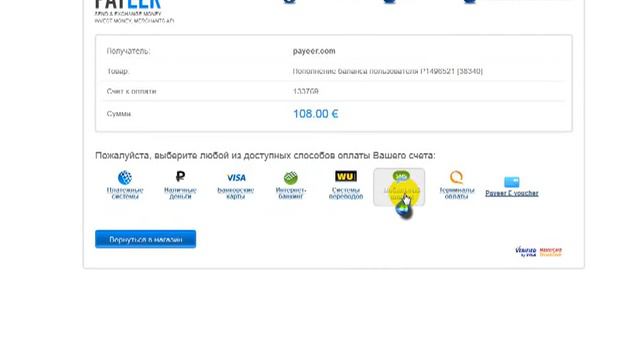Click the MasterCard SecureCode logo
The height and width of the screenshot is (360, 640).
click(x=551, y=252)
